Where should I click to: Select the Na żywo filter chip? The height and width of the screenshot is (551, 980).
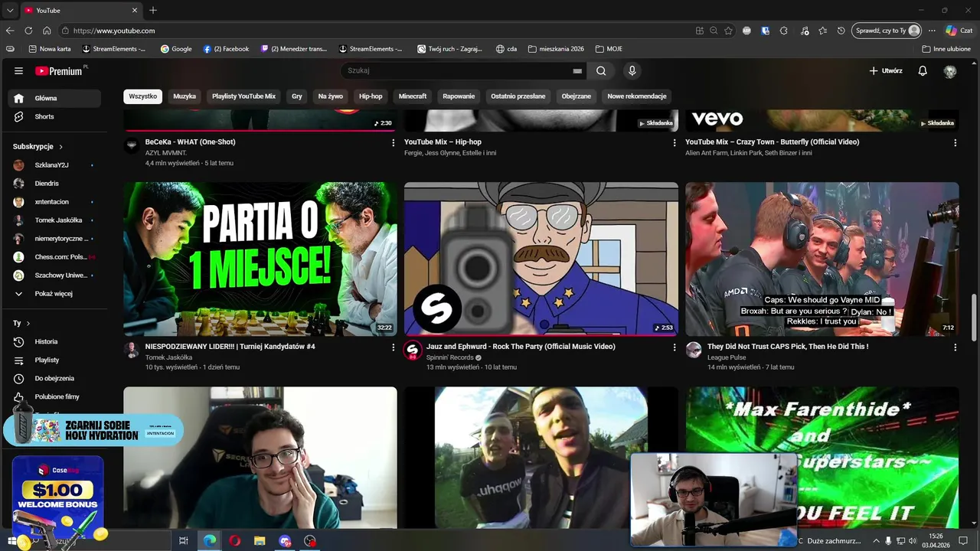click(331, 96)
